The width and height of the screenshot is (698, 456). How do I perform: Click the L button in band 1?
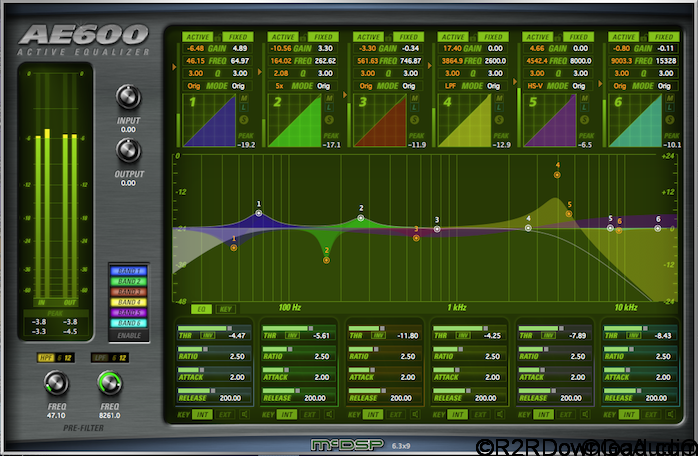pyautogui.click(x=244, y=107)
